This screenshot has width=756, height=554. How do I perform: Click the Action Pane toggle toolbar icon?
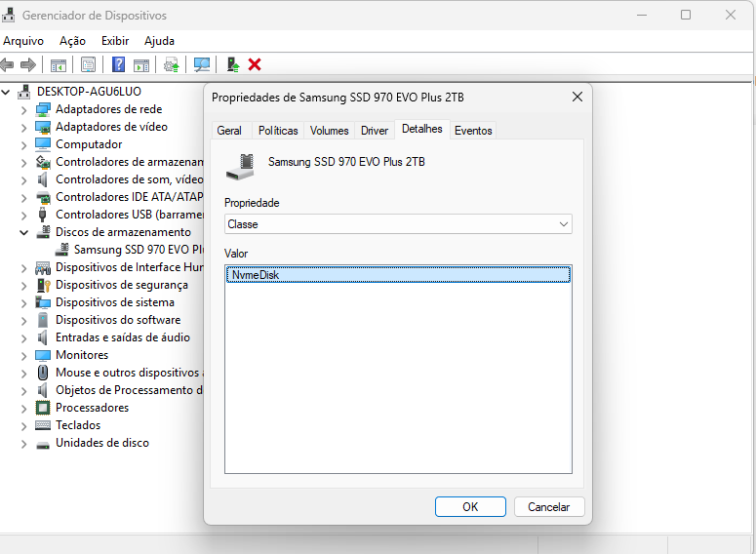point(141,64)
